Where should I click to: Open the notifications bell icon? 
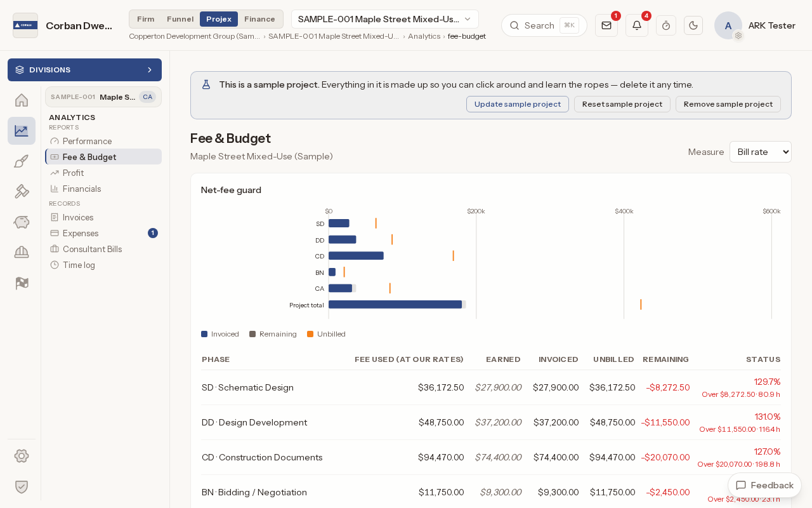[x=637, y=25]
